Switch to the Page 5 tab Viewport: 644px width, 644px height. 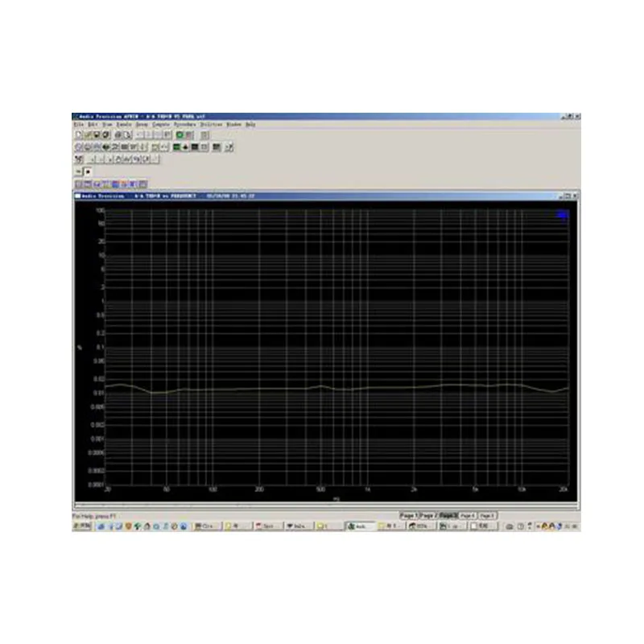click(x=487, y=515)
